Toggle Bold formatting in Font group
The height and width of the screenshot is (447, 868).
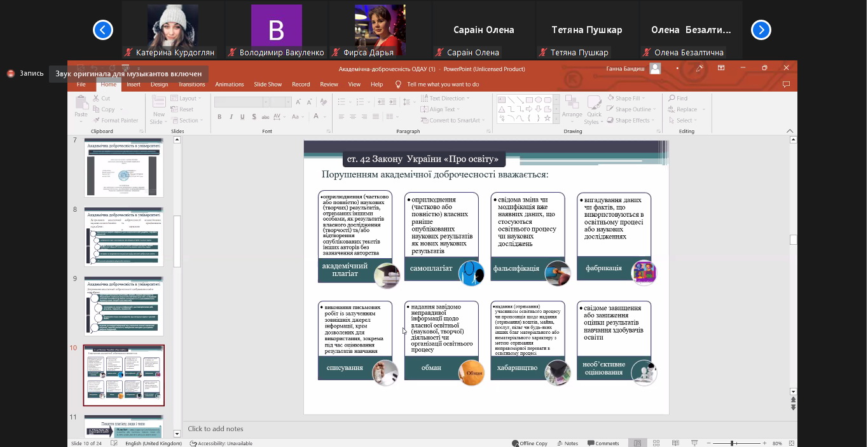click(219, 117)
